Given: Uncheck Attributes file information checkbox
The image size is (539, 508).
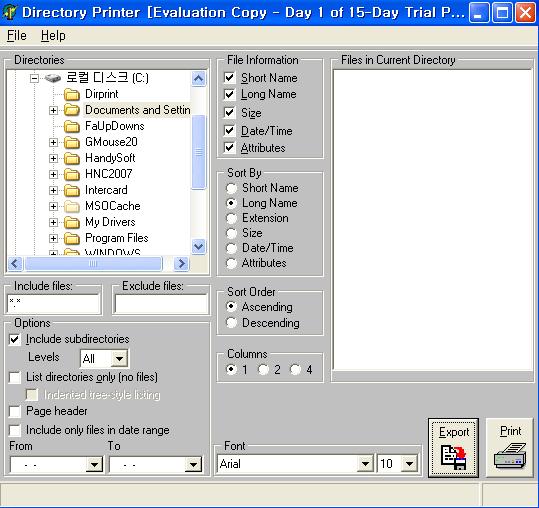Looking at the screenshot, I should 229,148.
